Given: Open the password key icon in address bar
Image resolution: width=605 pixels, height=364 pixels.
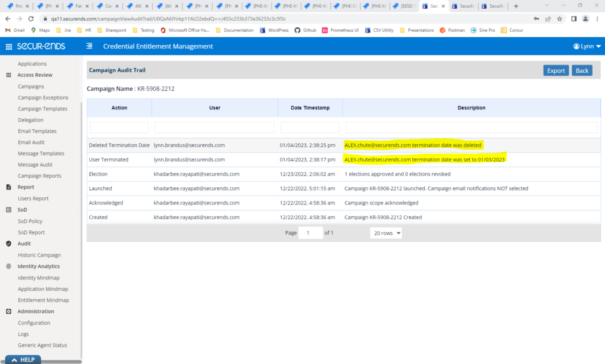Looking at the screenshot, I should pos(536,18).
